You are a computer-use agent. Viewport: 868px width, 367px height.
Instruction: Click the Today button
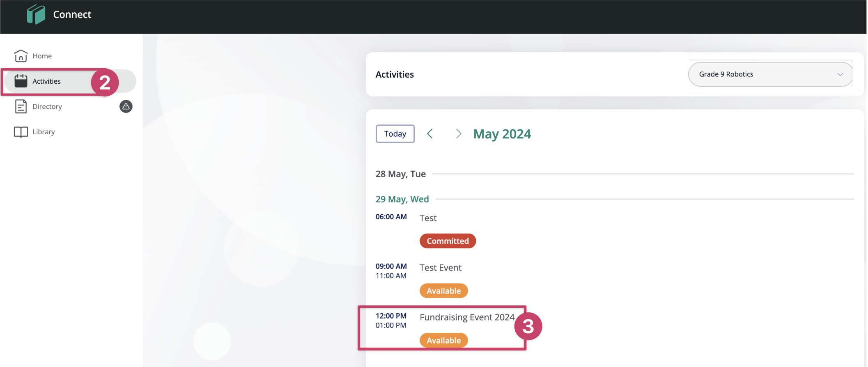(395, 134)
